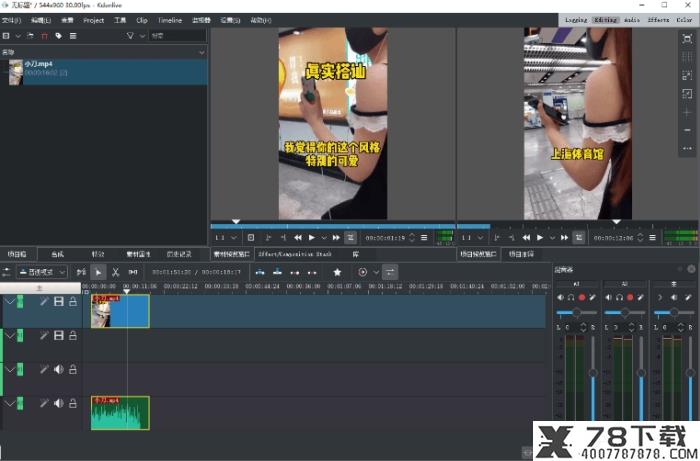Select the spacer tool in timeline toolbar

pyautogui.click(x=133, y=272)
